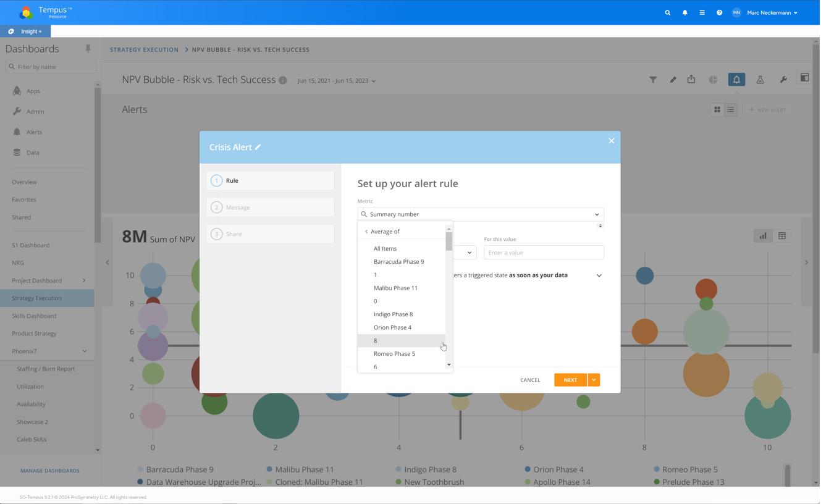
Task: Click the info icon beside dashboard title
Action: coord(282,80)
